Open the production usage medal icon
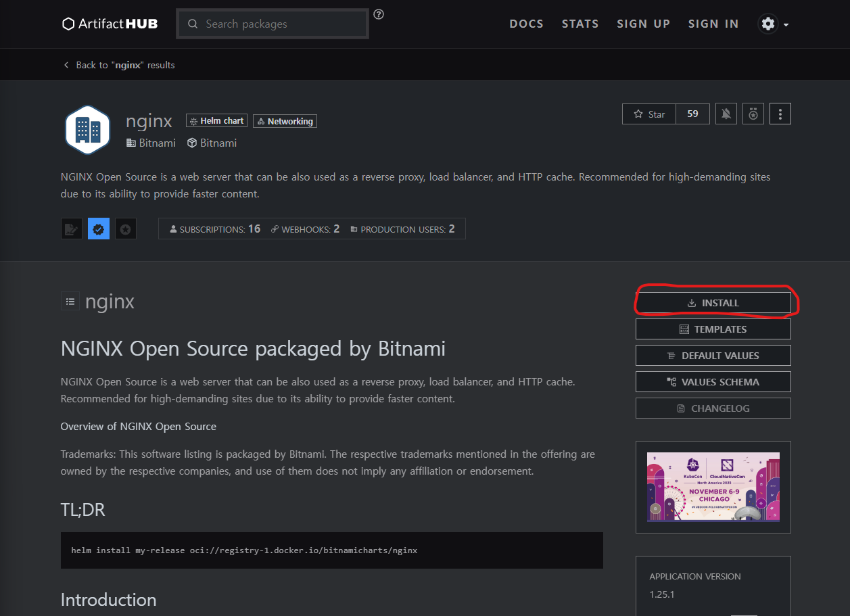 (753, 114)
